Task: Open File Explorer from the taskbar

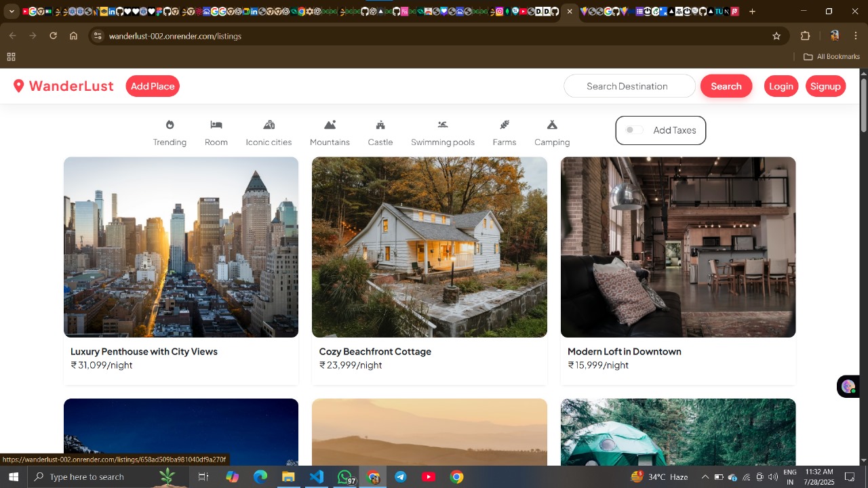Action: tap(288, 477)
